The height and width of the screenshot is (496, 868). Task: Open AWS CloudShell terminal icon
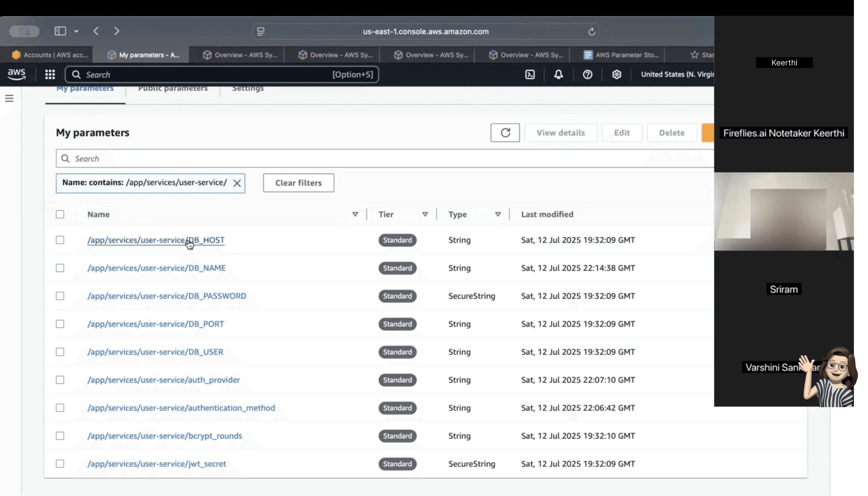(x=530, y=74)
